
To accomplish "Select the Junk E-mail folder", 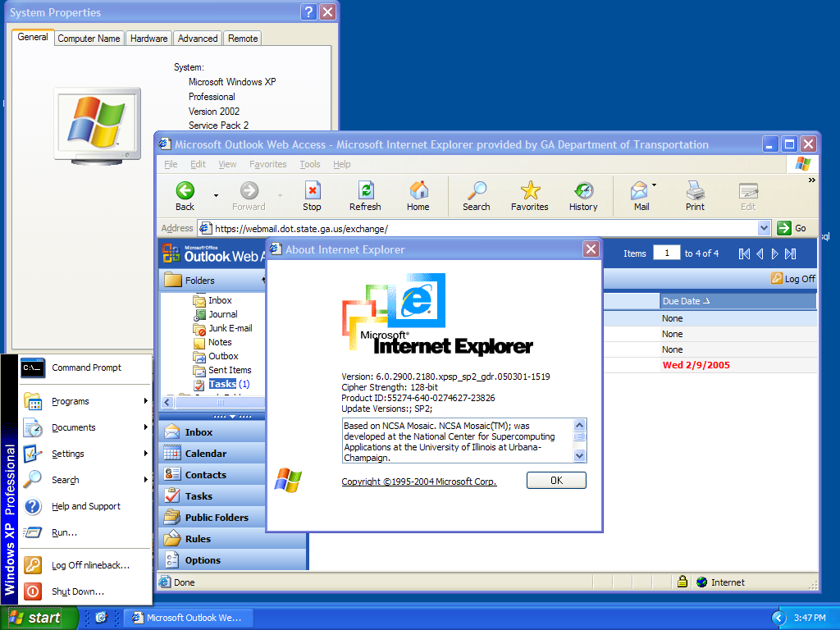I will click(230, 328).
